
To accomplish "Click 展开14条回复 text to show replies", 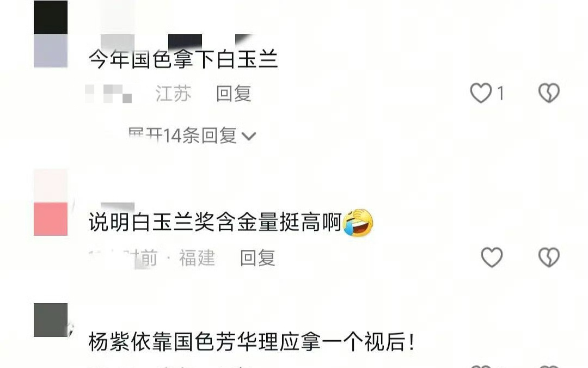I will click(182, 136).
